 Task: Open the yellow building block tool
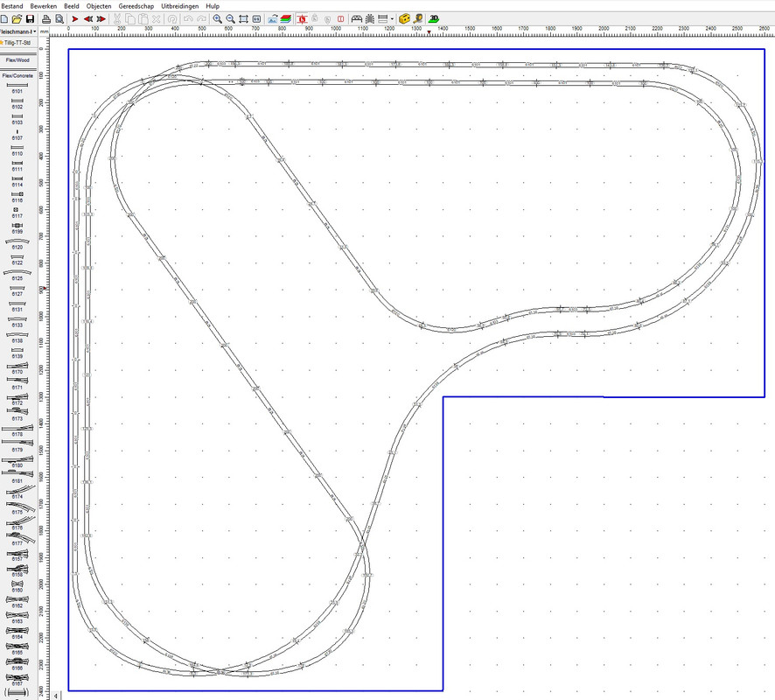tap(404, 18)
